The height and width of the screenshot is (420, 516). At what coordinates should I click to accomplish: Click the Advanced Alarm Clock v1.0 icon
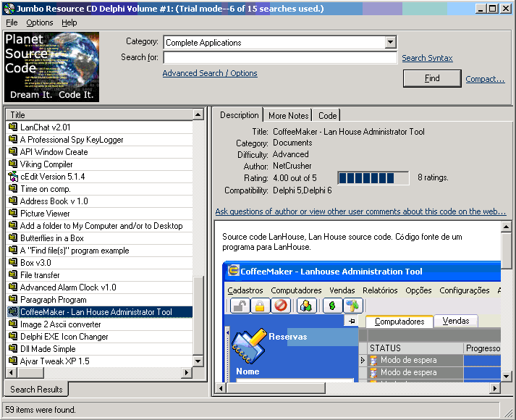[13, 287]
